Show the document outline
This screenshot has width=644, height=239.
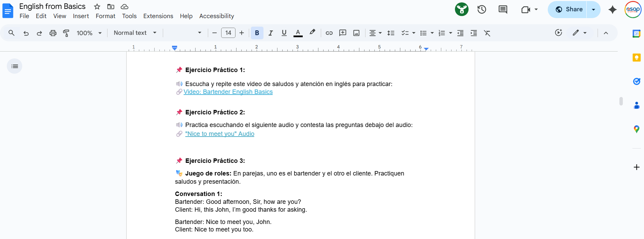pyautogui.click(x=15, y=66)
